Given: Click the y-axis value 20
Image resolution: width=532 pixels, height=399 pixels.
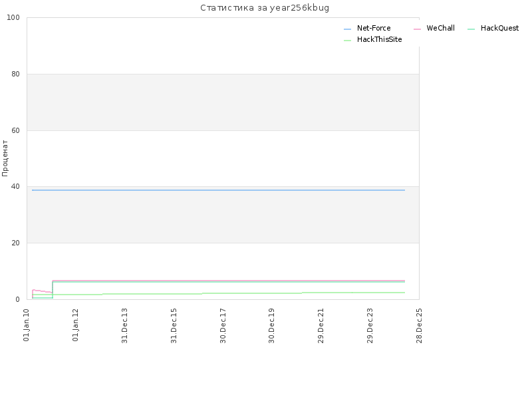Looking at the screenshot, I should [15, 243].
